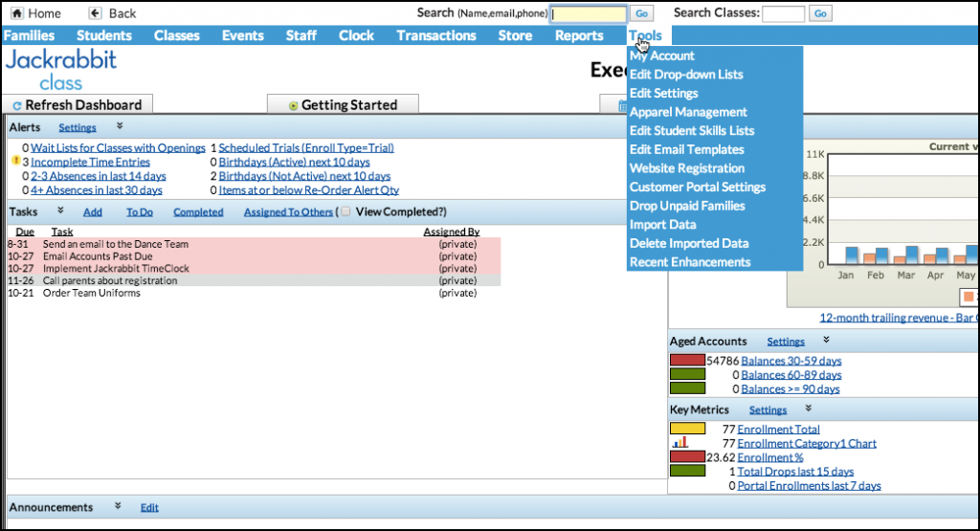This screenshot has width=980, height=531.
Task: Select Delete Imported Data menu item
Action: click(689, 243)
